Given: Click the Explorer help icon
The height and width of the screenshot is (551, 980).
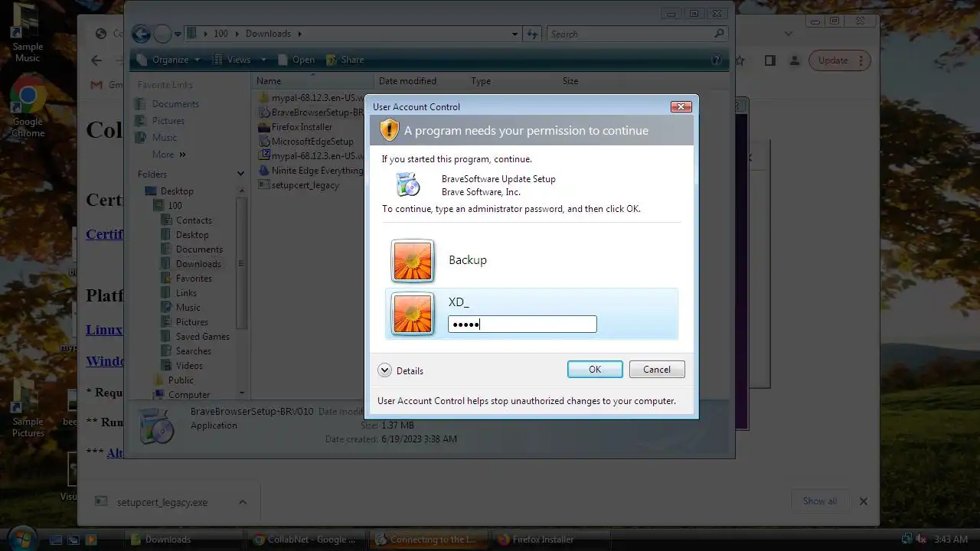Looking at the screenshot, I should pos(716,60).
